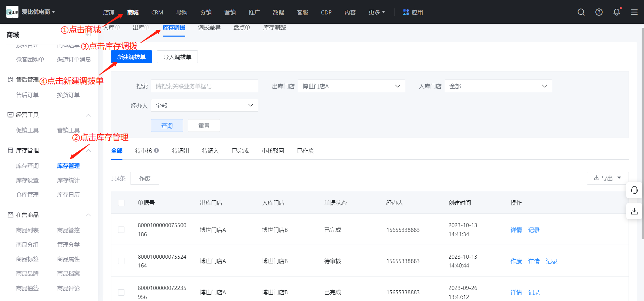
Task: Expand the 更多 top menu
Action: (377, 12)
